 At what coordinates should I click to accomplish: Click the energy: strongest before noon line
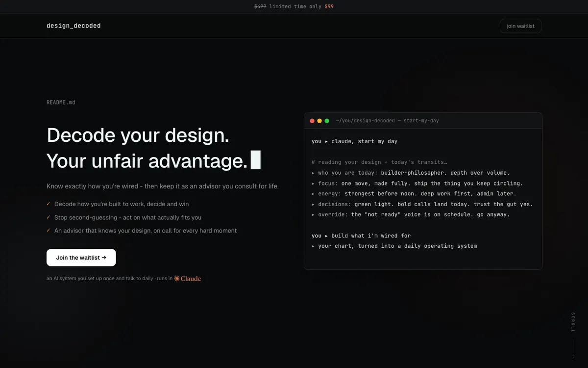pyautogui.click(x=414, y=194)
